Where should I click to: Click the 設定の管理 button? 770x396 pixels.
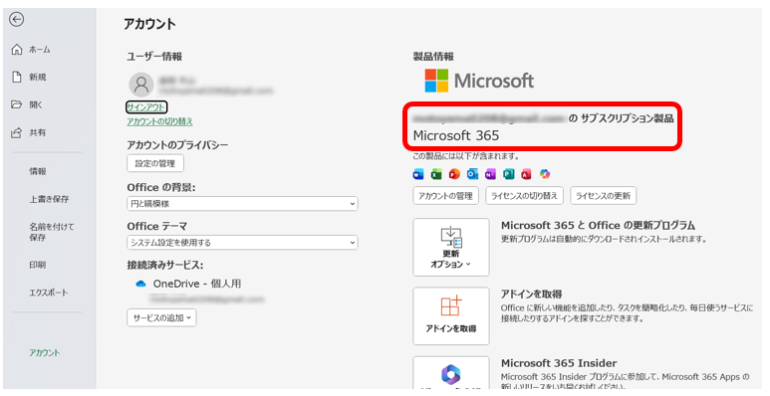pyautogui.click(x=155, y=163)
